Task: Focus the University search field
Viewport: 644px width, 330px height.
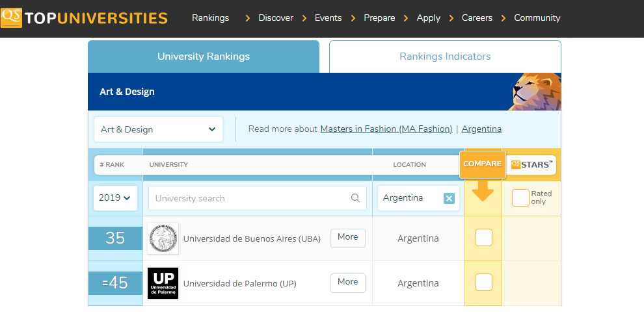Action: click(258, 198)
